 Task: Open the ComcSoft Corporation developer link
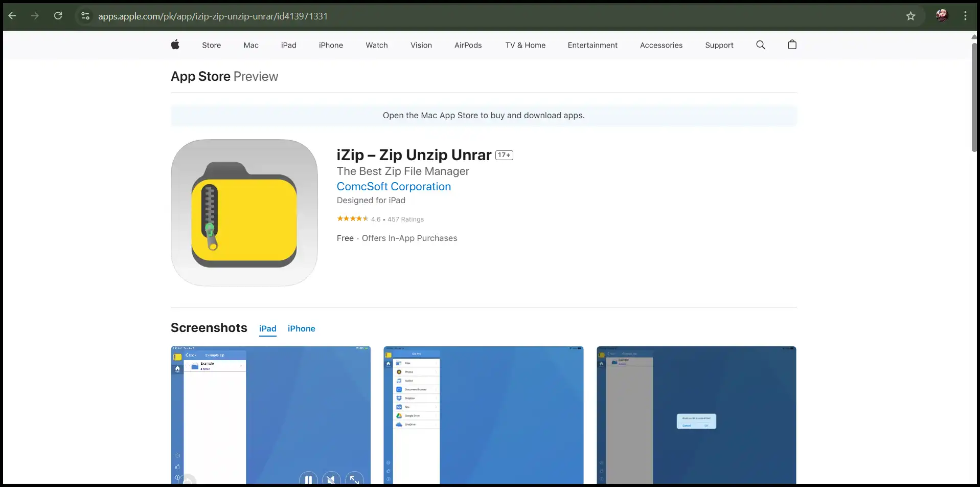coord(394,187)
